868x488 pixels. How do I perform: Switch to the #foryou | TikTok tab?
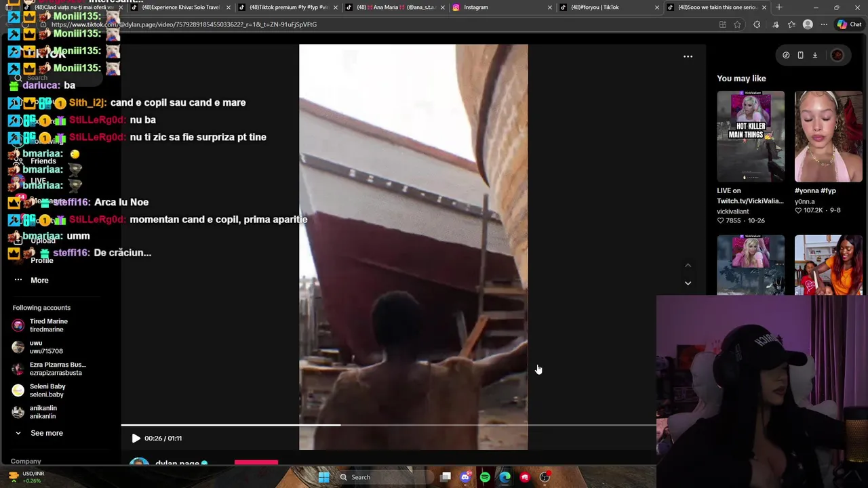tap(610, 7)
